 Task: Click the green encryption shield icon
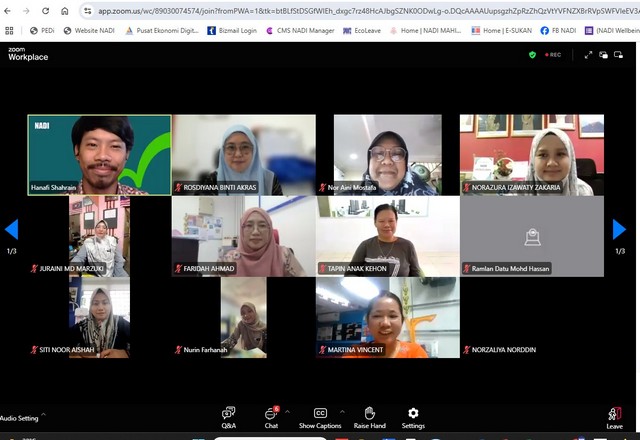click(x=533, y=55)
